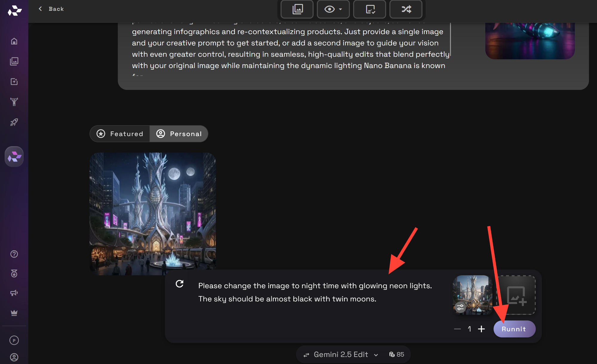The image size is (597, 364).
Task: Click the Runnit button
Action: click(x=514, y=329)
